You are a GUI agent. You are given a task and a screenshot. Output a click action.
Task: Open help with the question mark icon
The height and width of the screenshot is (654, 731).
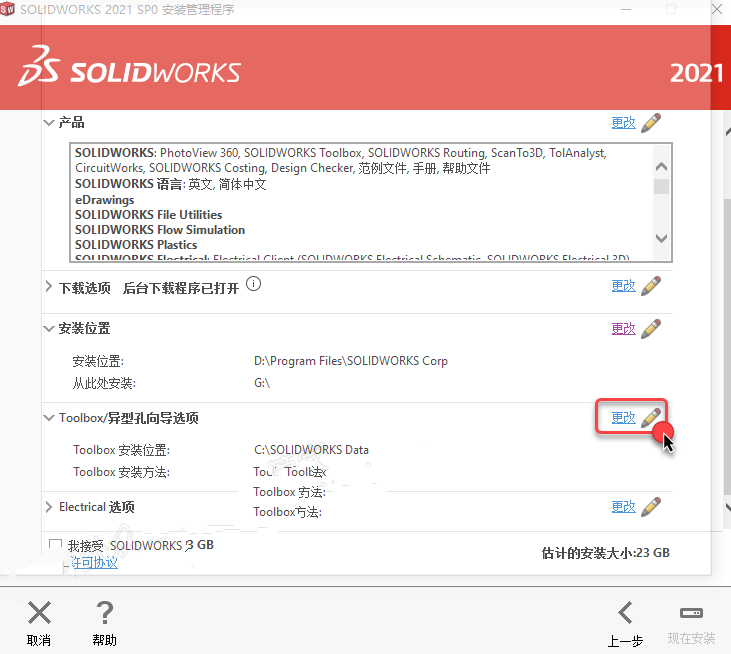(x=104, y=613)
